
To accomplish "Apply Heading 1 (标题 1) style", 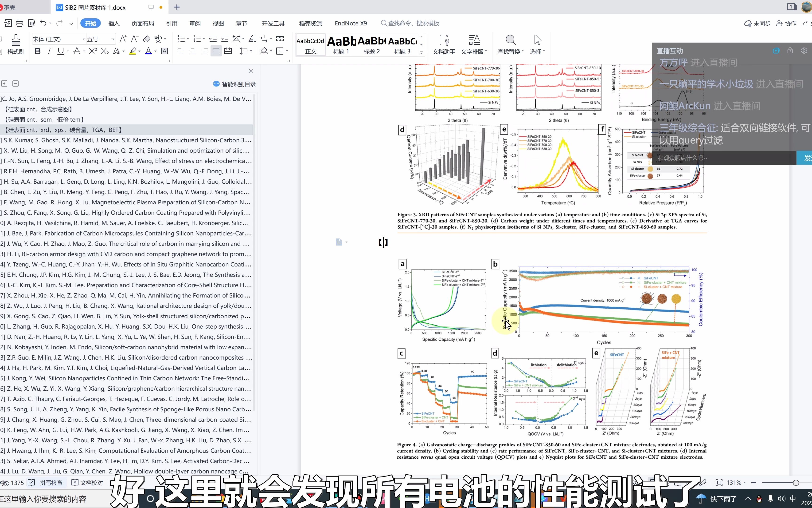I will (x=341, y=45).
